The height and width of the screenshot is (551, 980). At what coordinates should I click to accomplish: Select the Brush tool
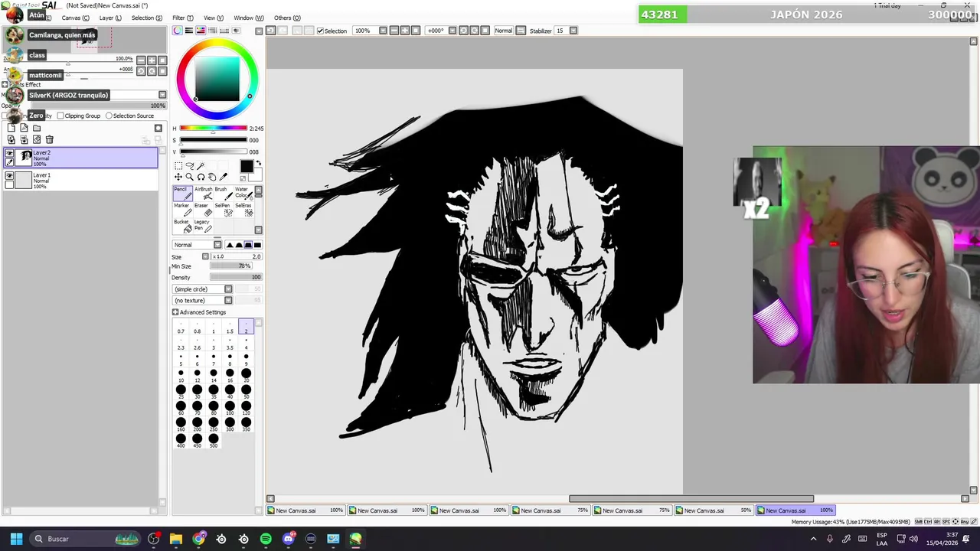click(x=223, y=194)
